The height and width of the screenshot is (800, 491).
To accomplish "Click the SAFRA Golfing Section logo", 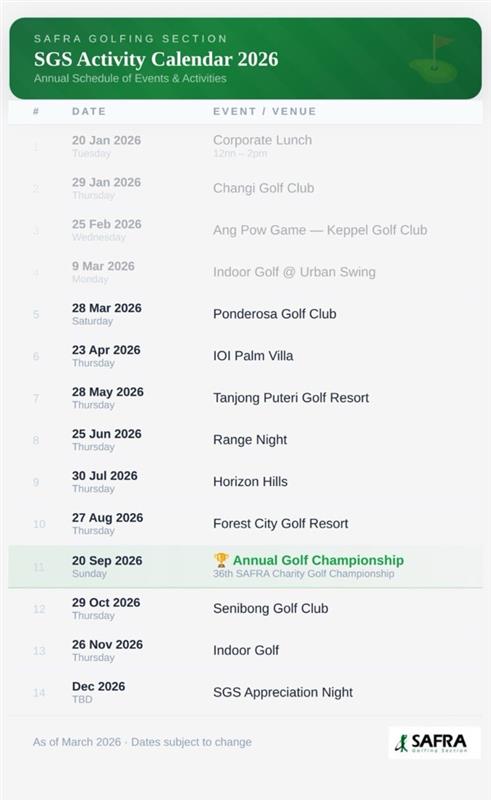I will [x=434, y=742].
